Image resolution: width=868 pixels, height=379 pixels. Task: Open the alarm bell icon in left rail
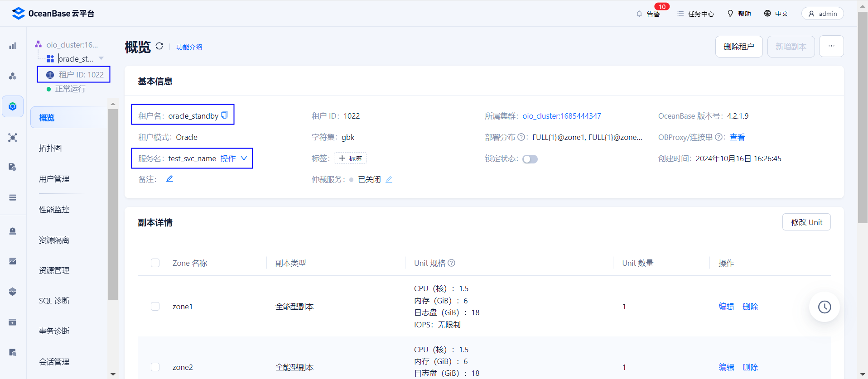pos(13,231)
